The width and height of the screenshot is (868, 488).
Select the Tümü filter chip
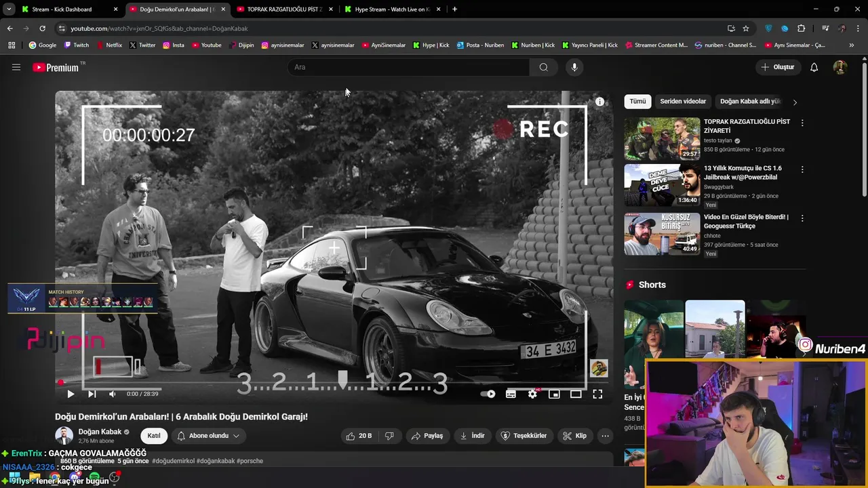coord(637,102)
